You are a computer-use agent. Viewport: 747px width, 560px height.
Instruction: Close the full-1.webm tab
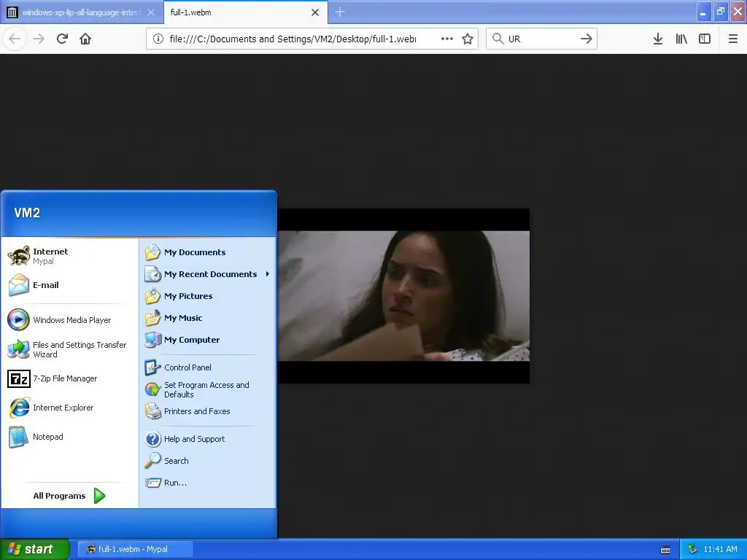click(315, 12)
